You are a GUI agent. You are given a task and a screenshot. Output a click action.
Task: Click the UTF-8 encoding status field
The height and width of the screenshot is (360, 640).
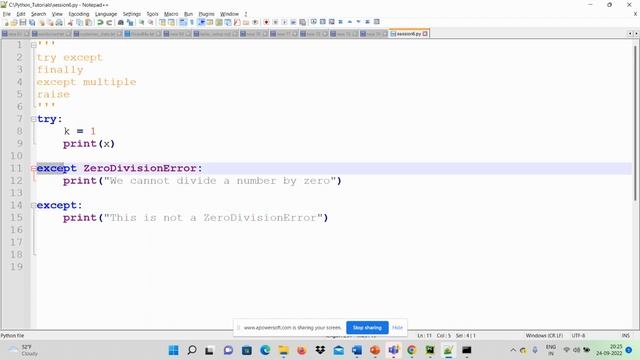click(x=578, y=336)
